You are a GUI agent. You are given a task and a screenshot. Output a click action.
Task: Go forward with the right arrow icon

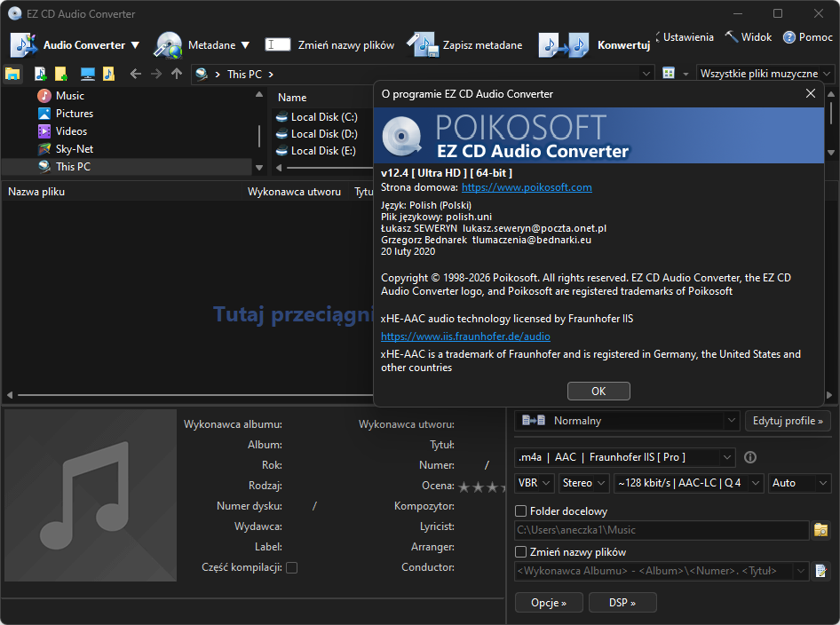(x=156, y=74)
